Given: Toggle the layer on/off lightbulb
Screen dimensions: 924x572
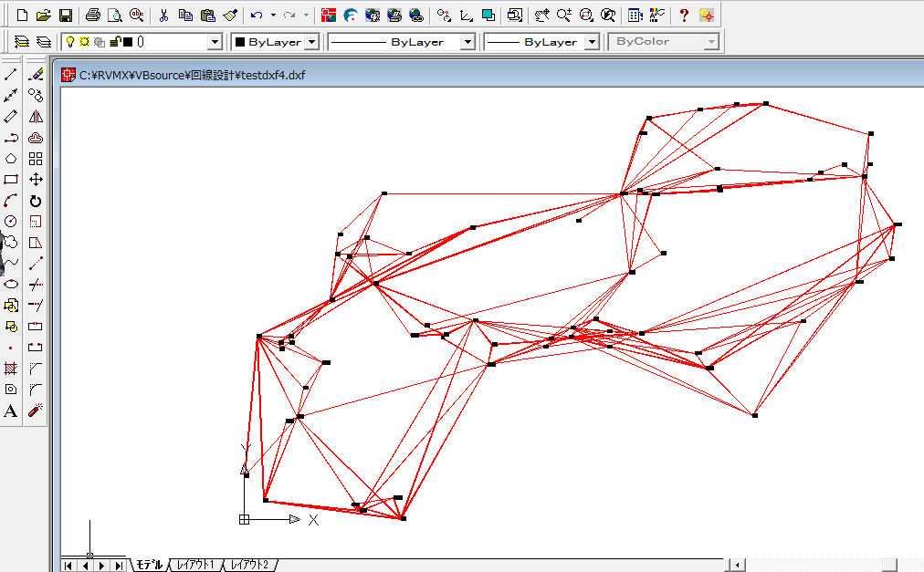Looking at the screenshot, I should [69, 42].
